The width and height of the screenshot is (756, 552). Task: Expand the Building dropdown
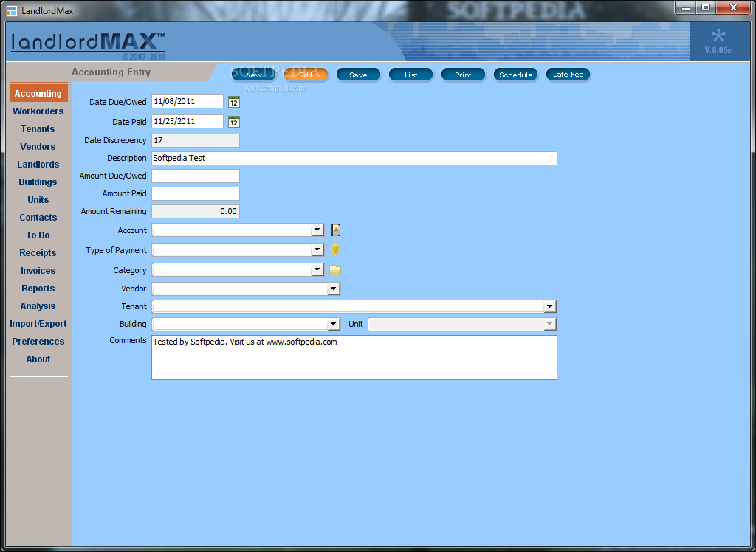pyautogui.click(x=334, y=324)
